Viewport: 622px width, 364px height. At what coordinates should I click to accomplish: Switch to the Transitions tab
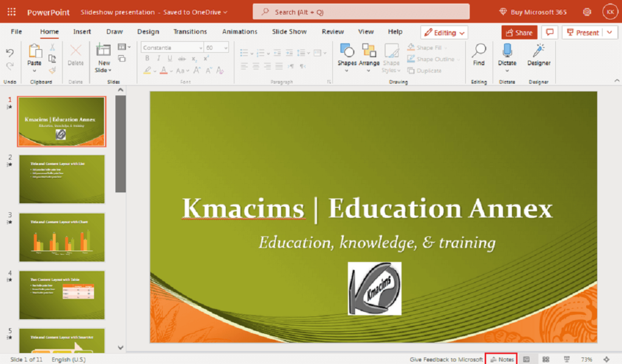(x=190, y=32)
